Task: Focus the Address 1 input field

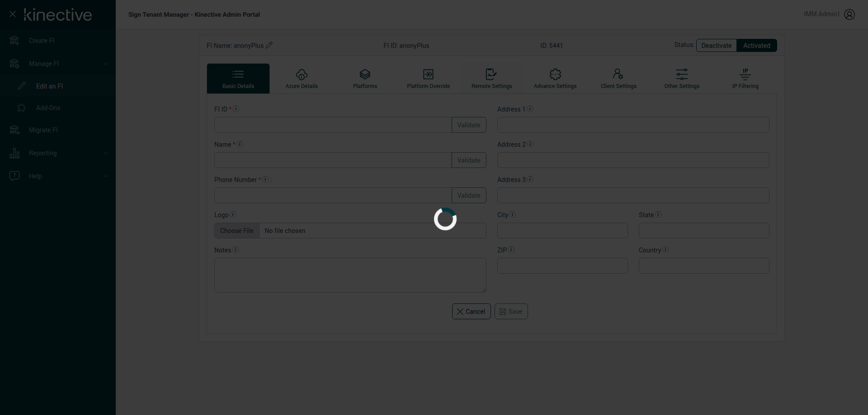Action: pyautogui.click(x=633, y=125)
